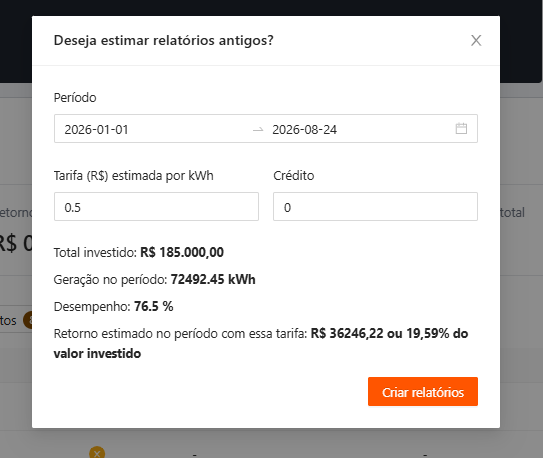The height and width of the screenshot is (458, 543).
Task: Select the partially hidden 'tos' tab behind the dialog
Action: click(x=8, y=321)
